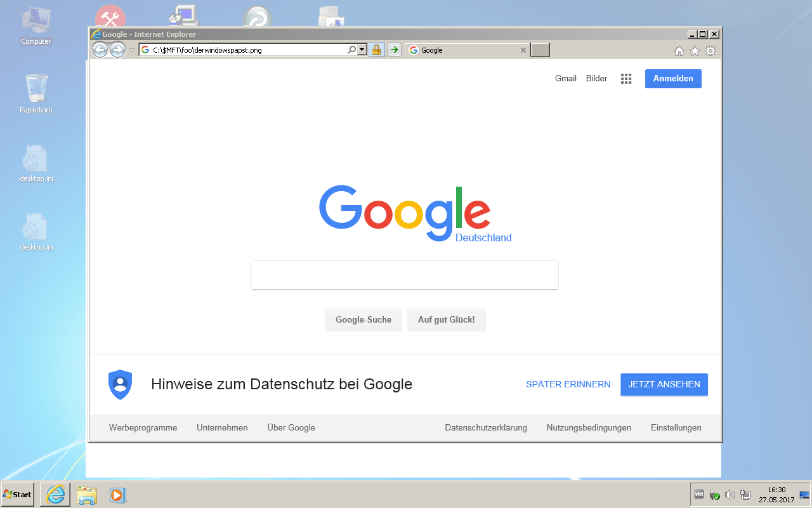Open the Google apps grid icon
The height and width of the screenshot is (508, 812).
click(626, 79)
